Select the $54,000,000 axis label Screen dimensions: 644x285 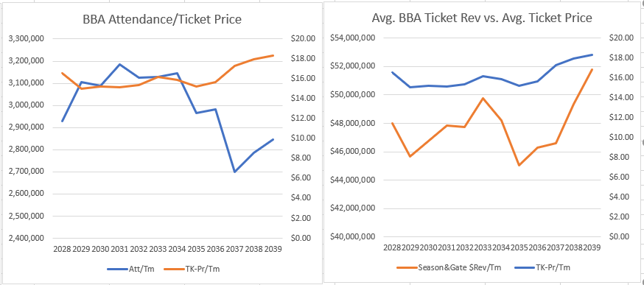(353, 38)
